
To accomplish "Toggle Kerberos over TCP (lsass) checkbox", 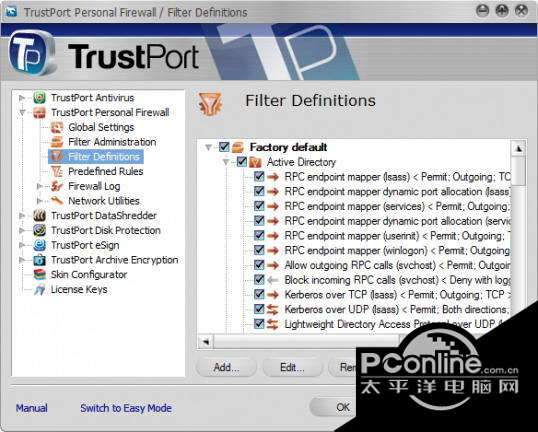I will [259, 294].
